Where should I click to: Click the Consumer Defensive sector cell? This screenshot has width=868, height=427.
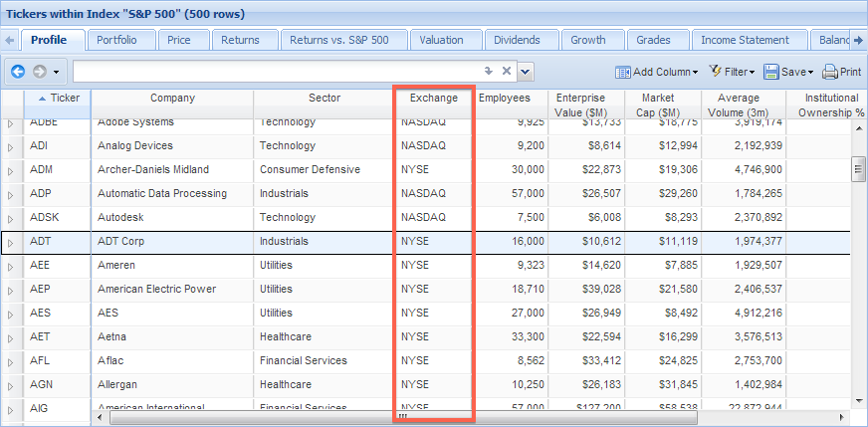point(325,170)
